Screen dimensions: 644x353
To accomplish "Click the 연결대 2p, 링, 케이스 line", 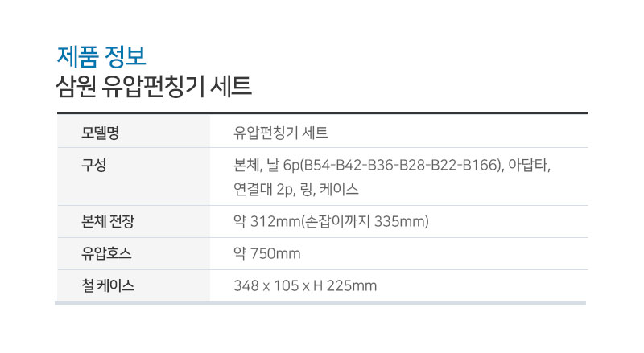I will pos(295,189).
